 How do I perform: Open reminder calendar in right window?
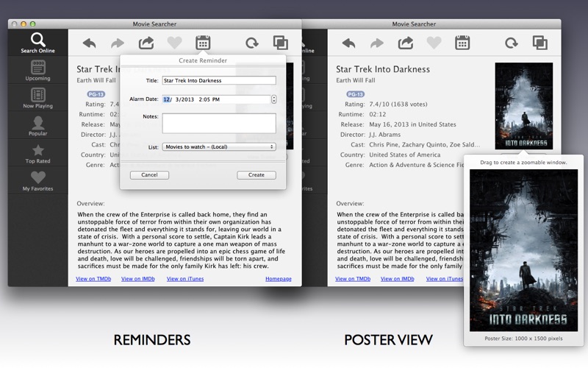tap(462, 43)
